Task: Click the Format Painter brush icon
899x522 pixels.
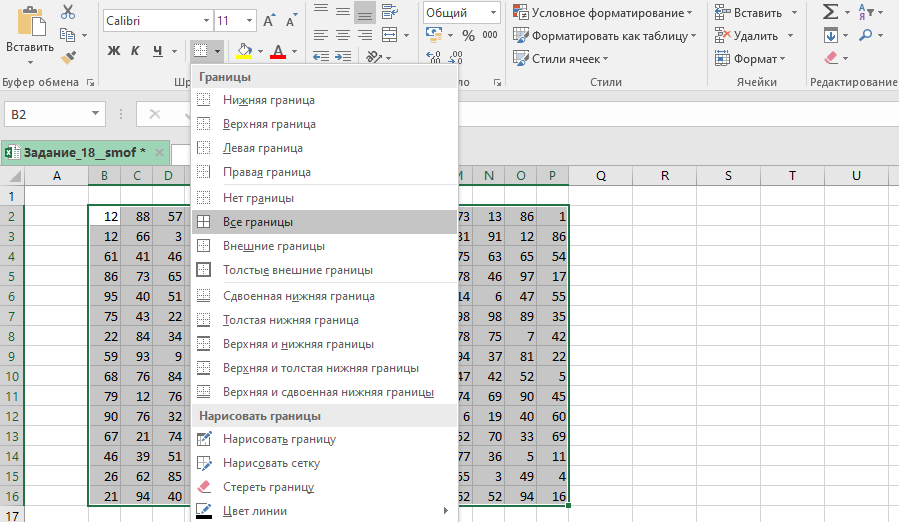Action: point(68,58)
